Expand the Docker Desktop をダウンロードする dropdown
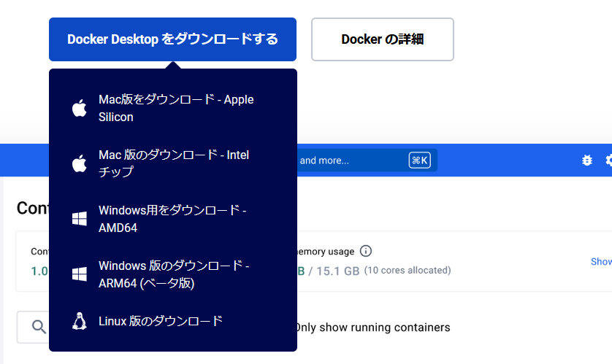Viewport: 612px width, 364px height. pyautogui.click(x=172, y=39)
